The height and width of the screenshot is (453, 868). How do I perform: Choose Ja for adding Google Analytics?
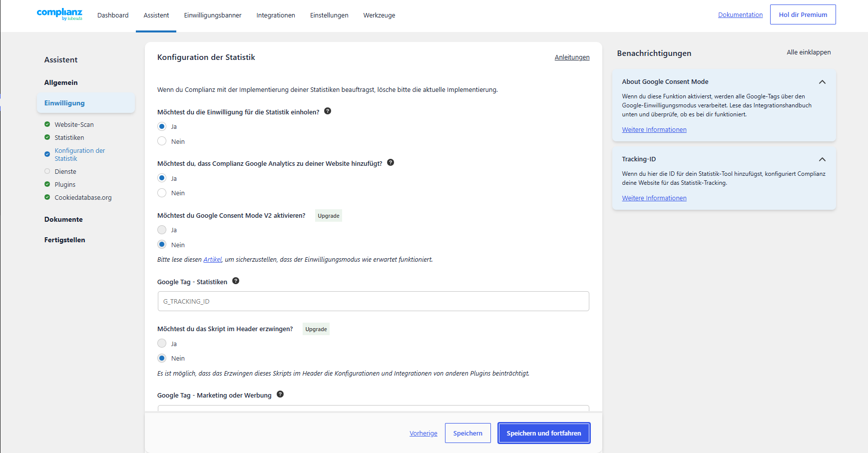(x=162, y=178)
